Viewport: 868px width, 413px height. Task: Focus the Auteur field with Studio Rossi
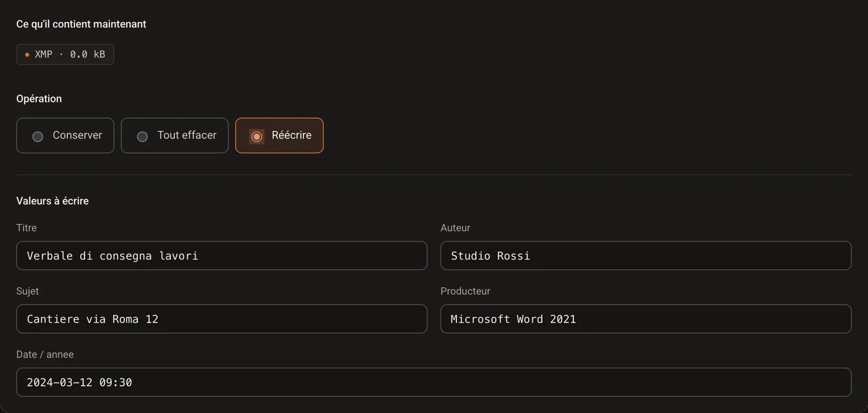point(646,256)
